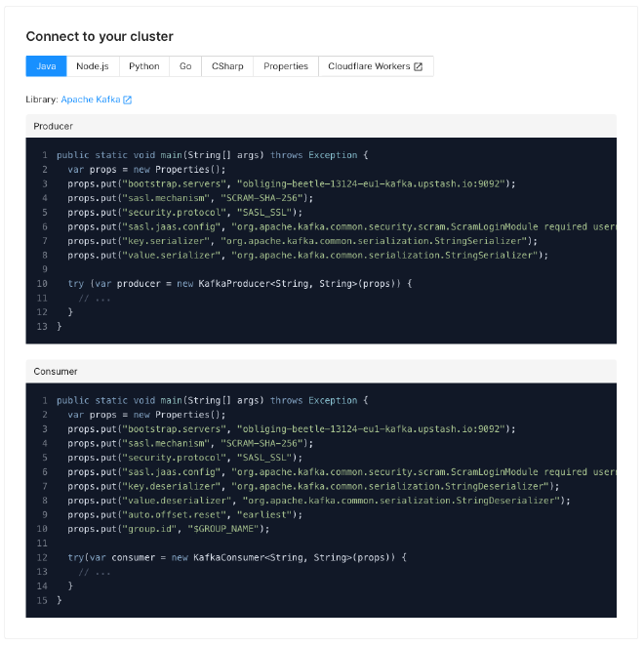Screen dimensions: 644x645
Task: Click the "Connect to your cluster" heading
Action: [x=100, y=37]
